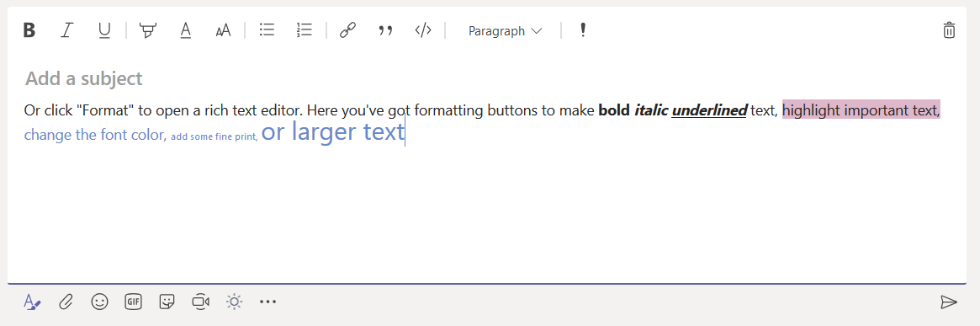Open the sticker picker

pyautogui.click(x=167, y=302)
